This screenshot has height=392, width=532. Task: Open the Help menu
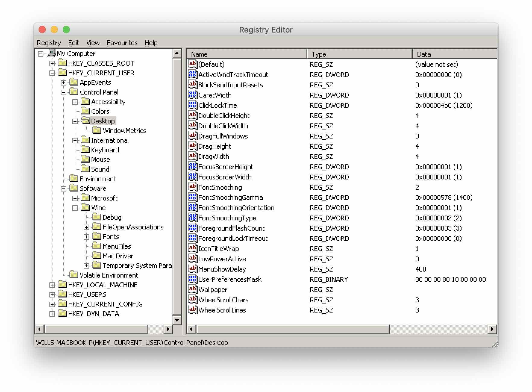coord(151,43)
